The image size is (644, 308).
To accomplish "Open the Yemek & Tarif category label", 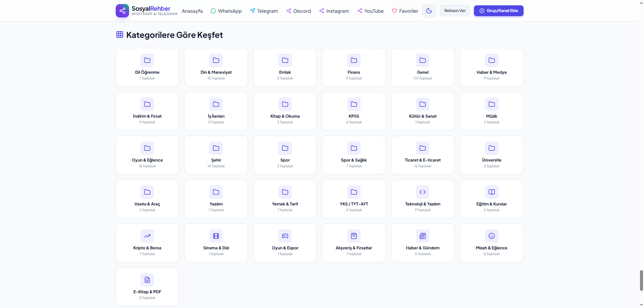I will coord(285,204).
